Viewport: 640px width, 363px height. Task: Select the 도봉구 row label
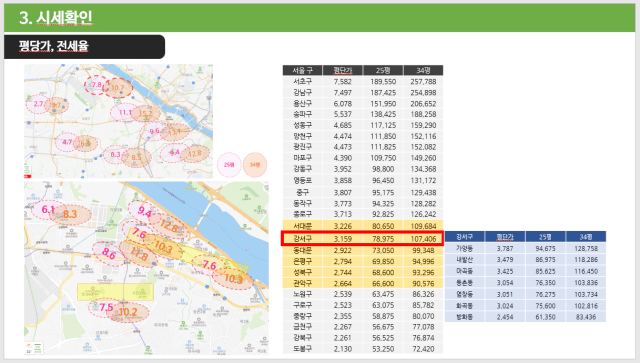302,349
